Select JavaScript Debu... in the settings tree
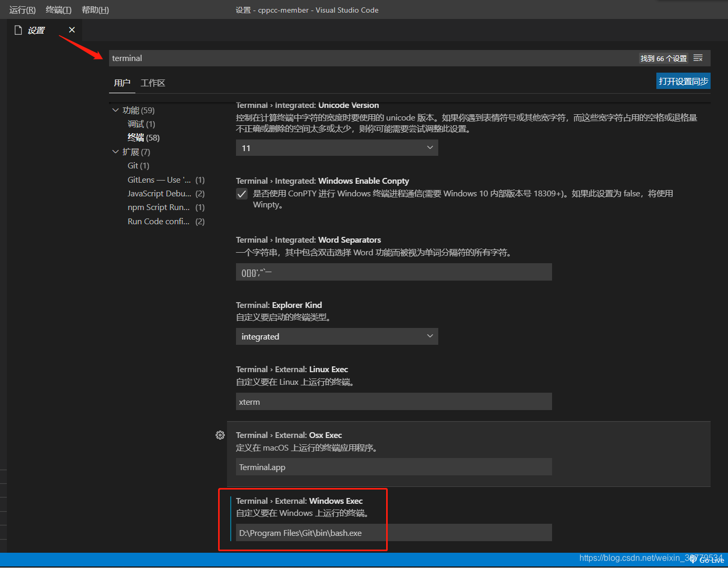 (165, 194)
